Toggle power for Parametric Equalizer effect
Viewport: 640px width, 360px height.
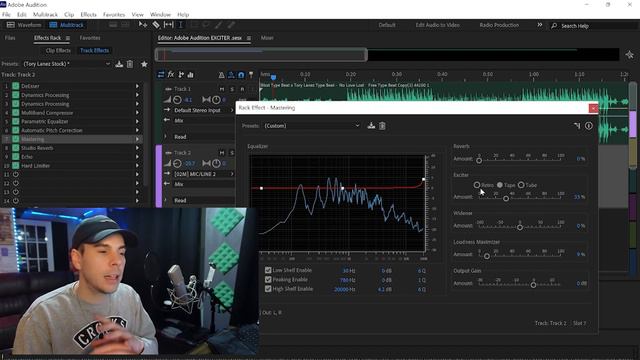[16, 122]
